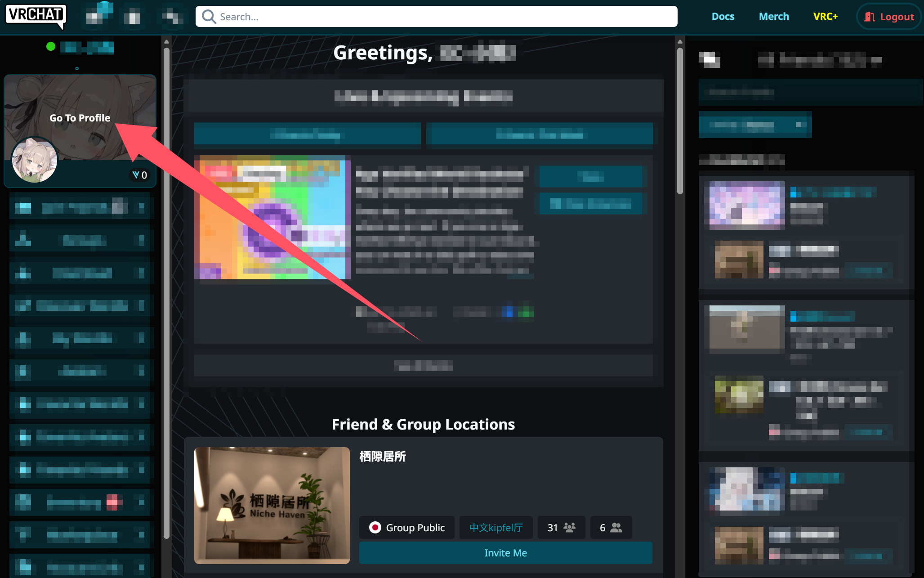
Task: Click the round profile avatar picture
Action: (35, 160)
